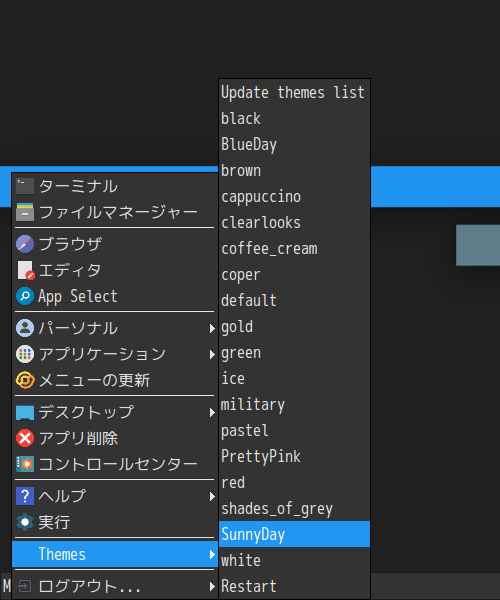
Task: Apply the white theme
Action: (294, 561)
